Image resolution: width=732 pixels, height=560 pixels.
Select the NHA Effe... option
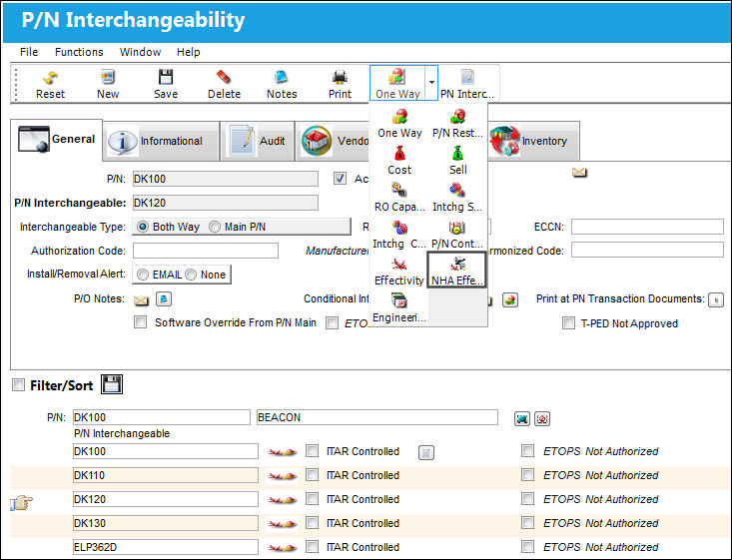tap(457, 270)
